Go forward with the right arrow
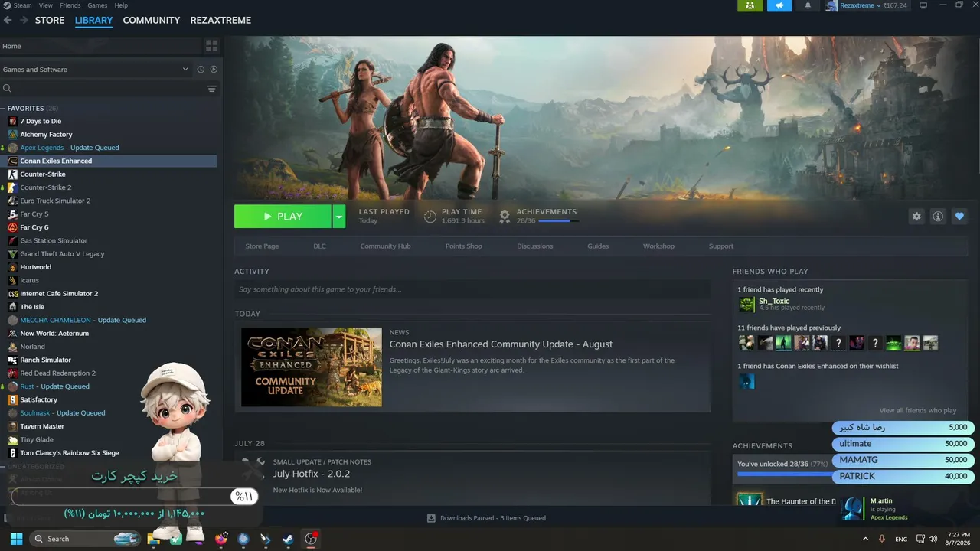The height and width of the screenshot is (551, 980). coord(22,20)
